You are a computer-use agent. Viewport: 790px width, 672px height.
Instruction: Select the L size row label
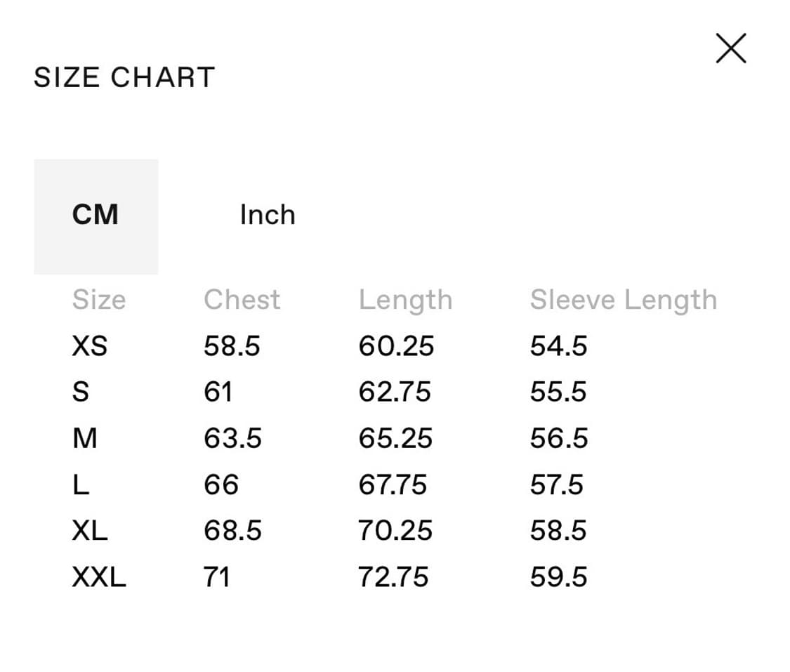(x=81, y=485)
